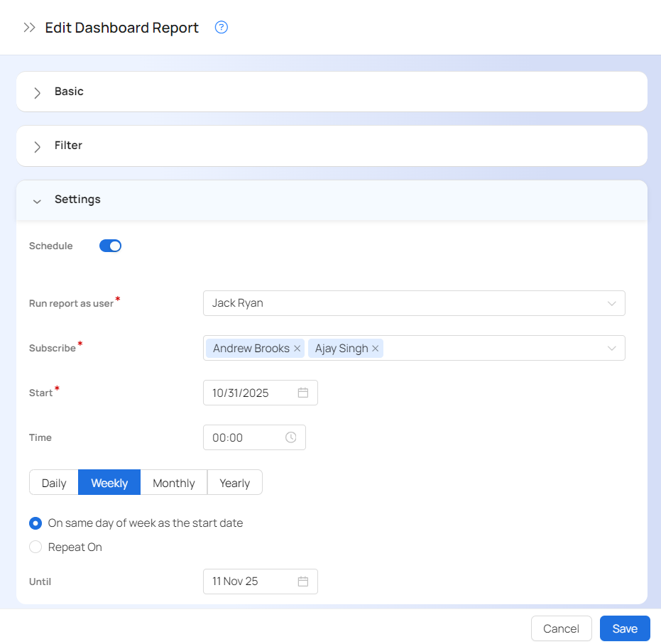Click clock icon in Time field
The image size is (661, 644).
tap(291, 437)
